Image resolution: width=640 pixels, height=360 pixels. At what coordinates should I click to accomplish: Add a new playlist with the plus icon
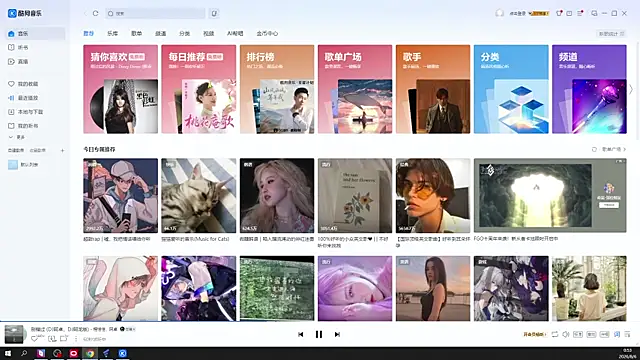(x=62, y=151)
